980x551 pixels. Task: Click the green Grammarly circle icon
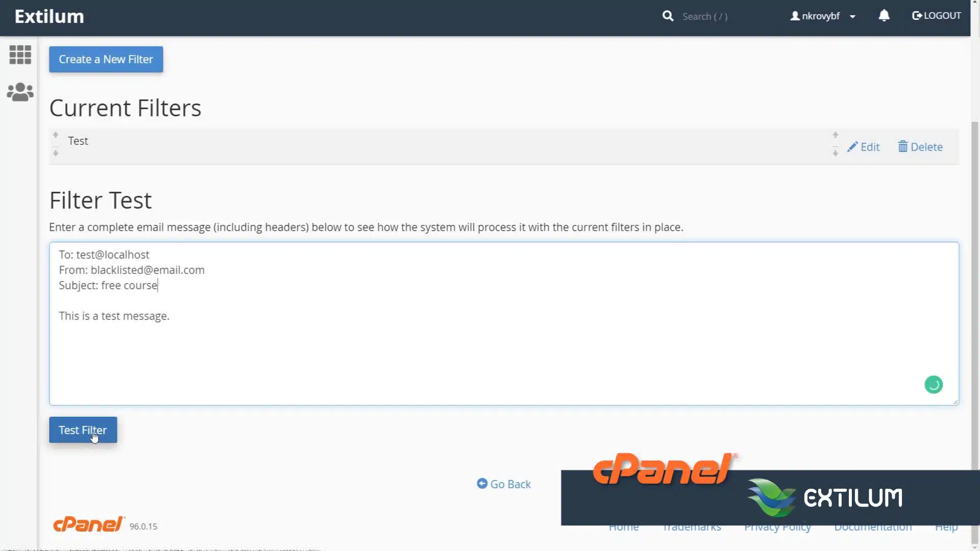[934, 385]
